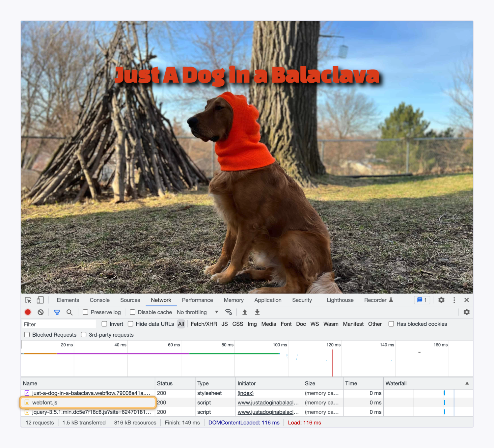The height and width of the screenshot is (448, 494).
Task: Stop recording network log
Action: point(28,312)
